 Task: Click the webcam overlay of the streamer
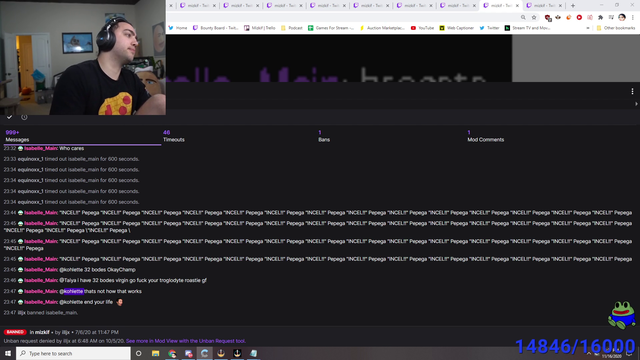click(x=83, y=57)
